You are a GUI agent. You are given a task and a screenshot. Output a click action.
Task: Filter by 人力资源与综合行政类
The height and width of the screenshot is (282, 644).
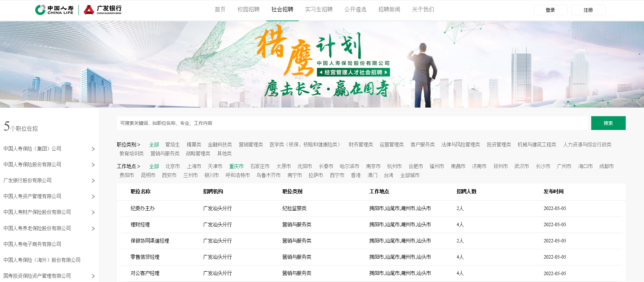point(587,144)
